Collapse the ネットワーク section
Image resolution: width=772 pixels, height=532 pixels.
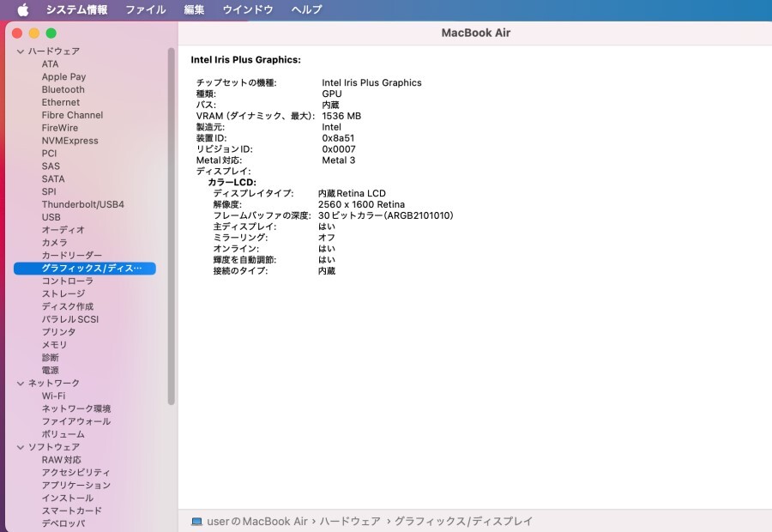[21, 384]
